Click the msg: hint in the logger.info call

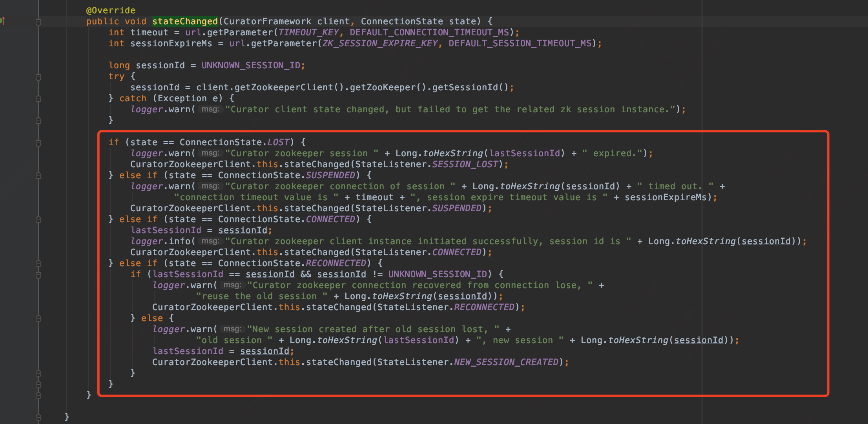210,241
